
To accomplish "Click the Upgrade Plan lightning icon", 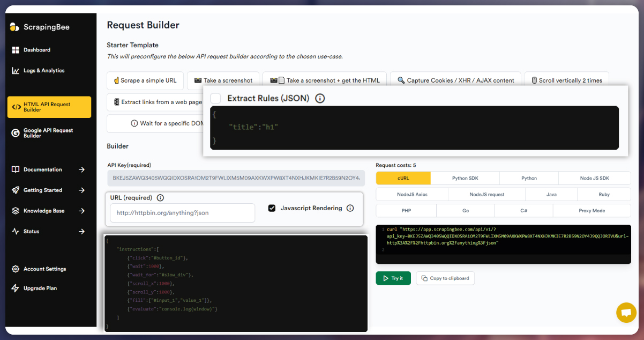I will (x=16, y=289).
